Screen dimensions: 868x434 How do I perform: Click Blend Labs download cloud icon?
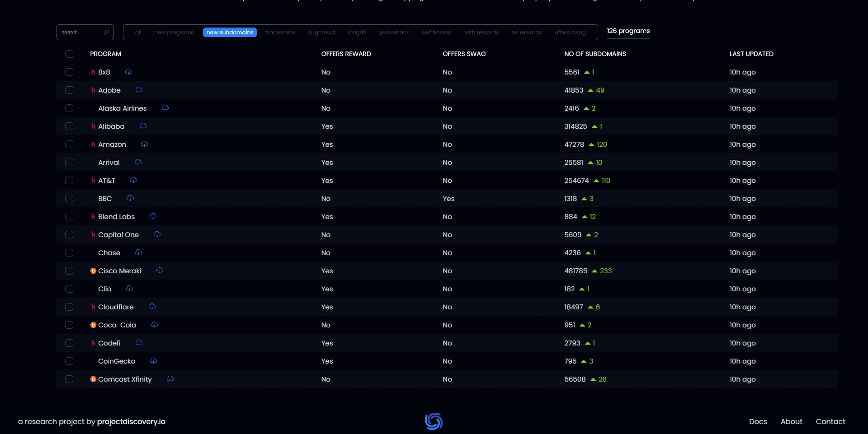point(153,216)
